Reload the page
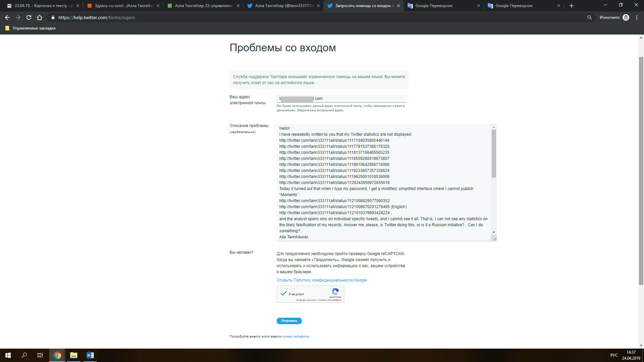Screen dimensions: 644x362 coord(29,17)
